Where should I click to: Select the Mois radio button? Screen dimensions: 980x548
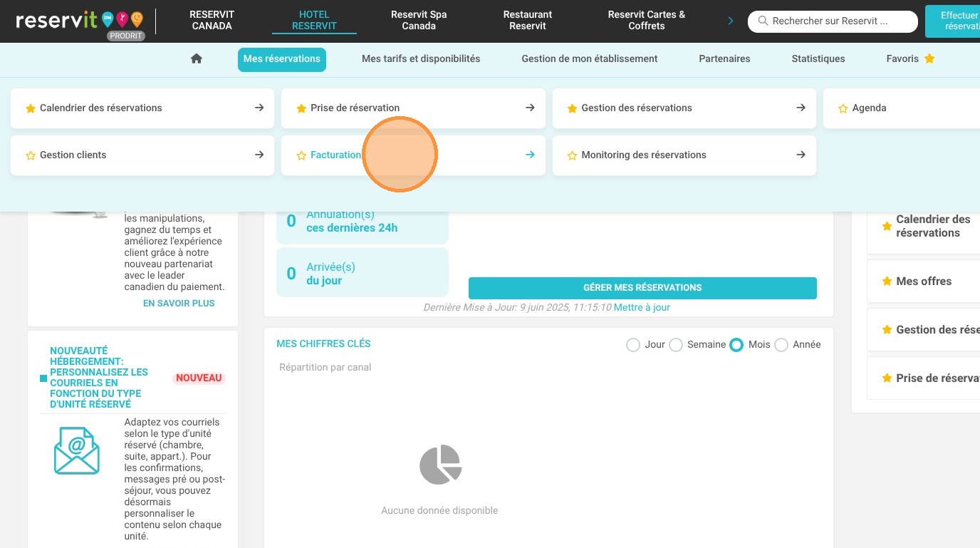point(736,345)
